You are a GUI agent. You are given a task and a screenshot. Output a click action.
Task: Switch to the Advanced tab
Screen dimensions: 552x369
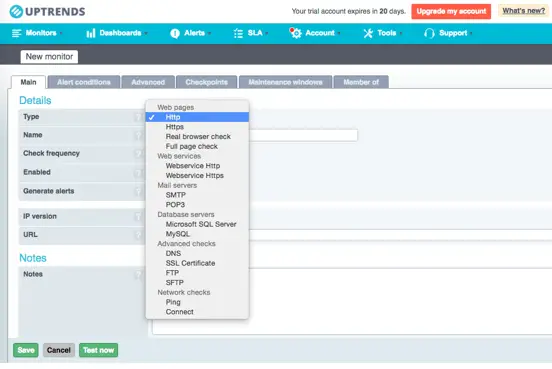point(148,82)
